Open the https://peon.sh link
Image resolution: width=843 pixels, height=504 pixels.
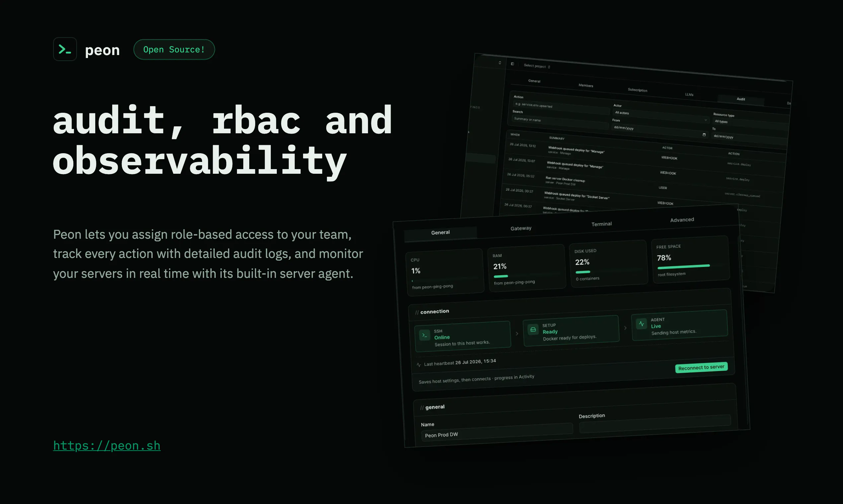pos(107,446)
